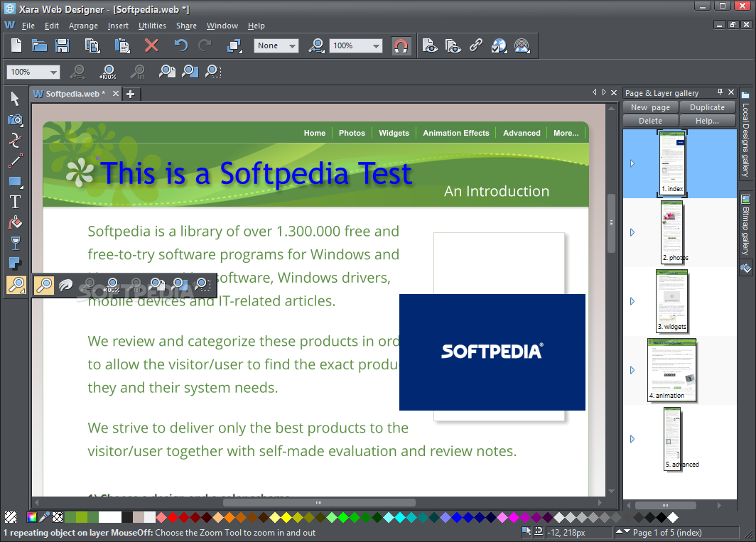
Task: Select the Photo camera tool
Action: coord(15,119)
